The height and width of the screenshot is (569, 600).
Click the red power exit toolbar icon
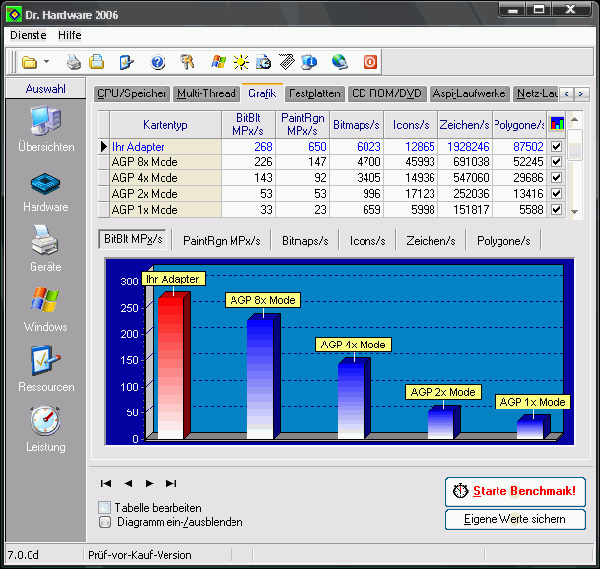coord(370,62)
